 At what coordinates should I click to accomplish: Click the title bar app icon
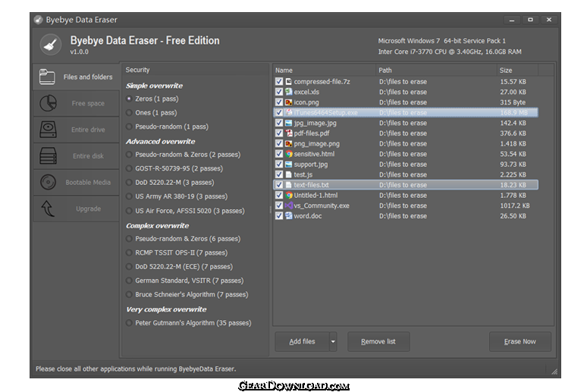tap(38, 20)
